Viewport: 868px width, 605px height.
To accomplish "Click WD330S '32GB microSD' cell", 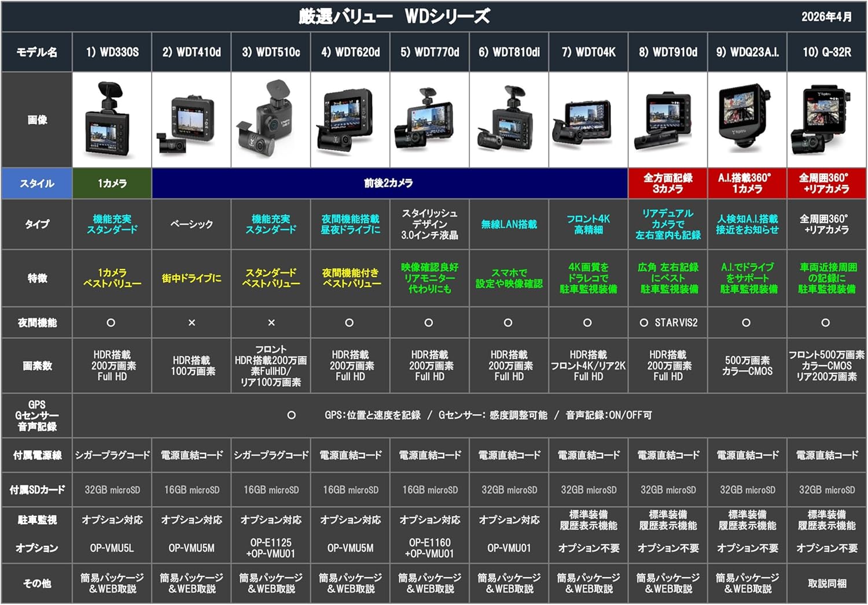I will tap(112, 490).
